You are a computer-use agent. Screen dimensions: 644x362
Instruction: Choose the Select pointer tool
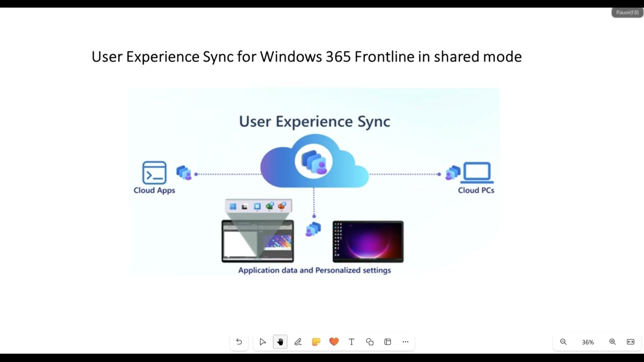pyautogui.click(x=263, y=342)
